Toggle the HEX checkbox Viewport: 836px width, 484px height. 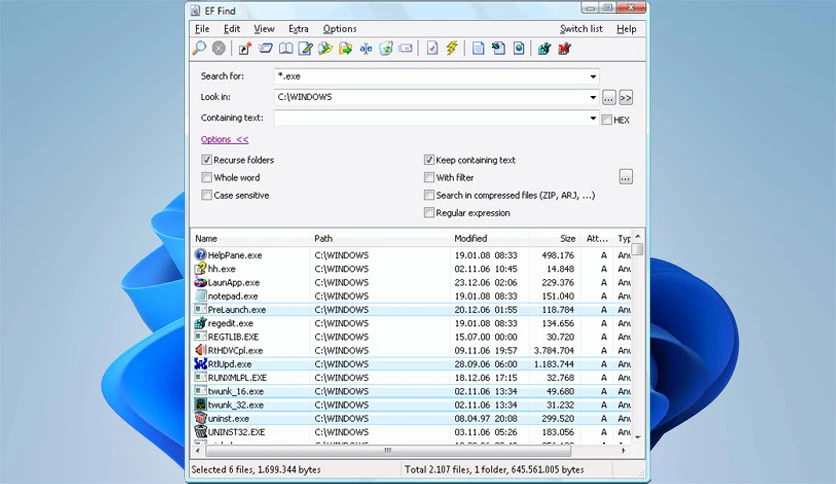coord(606,119)
